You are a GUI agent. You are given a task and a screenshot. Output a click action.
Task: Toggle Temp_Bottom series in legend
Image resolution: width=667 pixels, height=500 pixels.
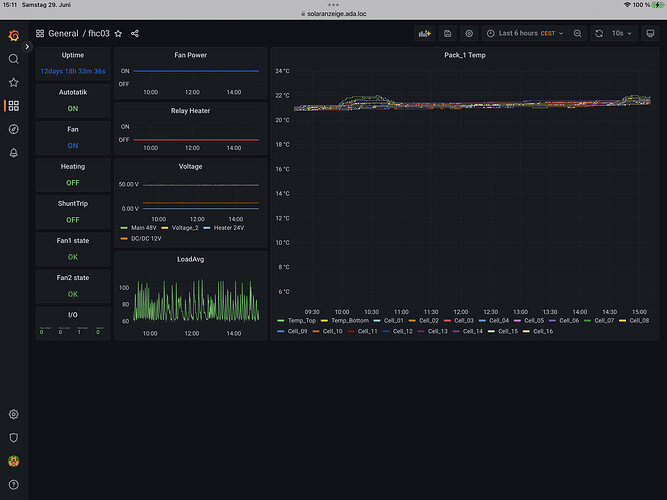pos(350,320)
